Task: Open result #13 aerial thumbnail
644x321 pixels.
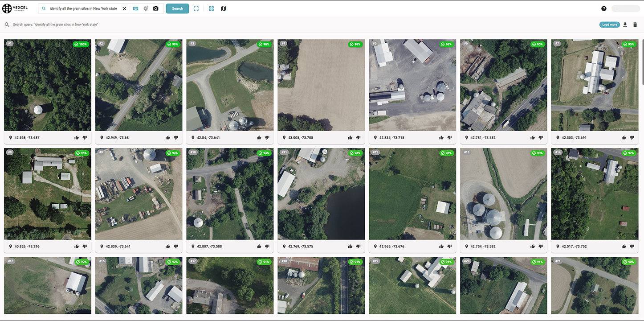Action: click(504, 194)
